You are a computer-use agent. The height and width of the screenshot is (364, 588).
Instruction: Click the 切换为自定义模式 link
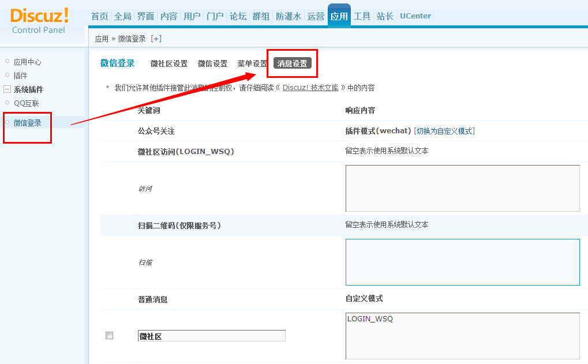pos(444,131)
